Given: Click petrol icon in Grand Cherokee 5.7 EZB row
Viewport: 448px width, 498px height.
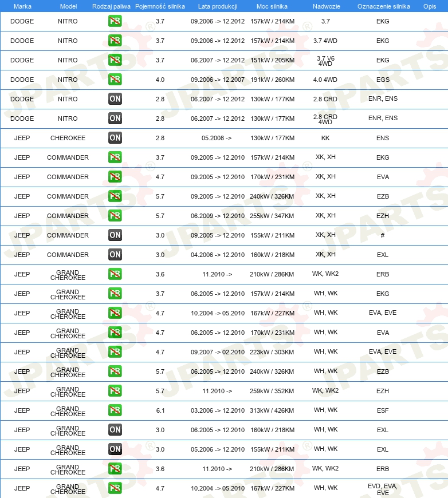Looking at the screenshot, I should pyautogui.click(x=115, y=371).
